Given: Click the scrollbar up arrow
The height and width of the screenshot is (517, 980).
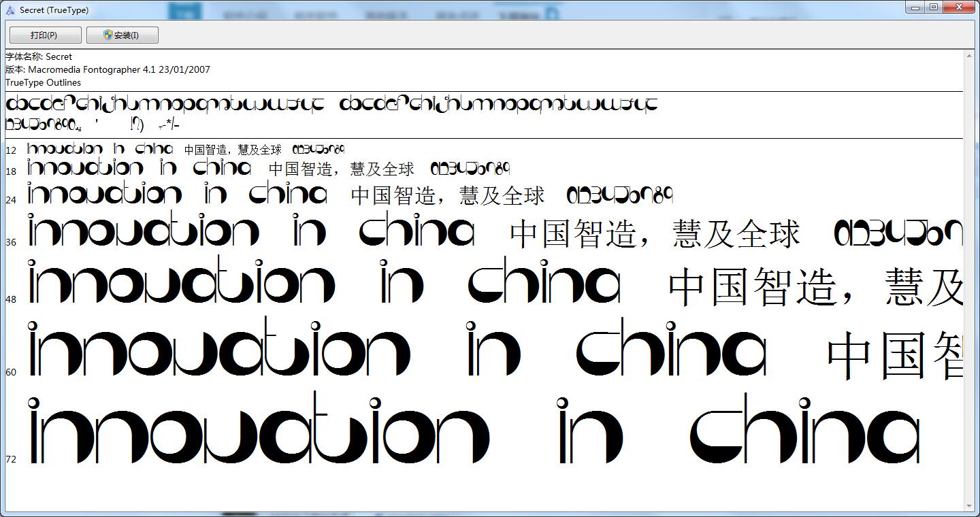Looking at the screenshot, I should 969,55.
